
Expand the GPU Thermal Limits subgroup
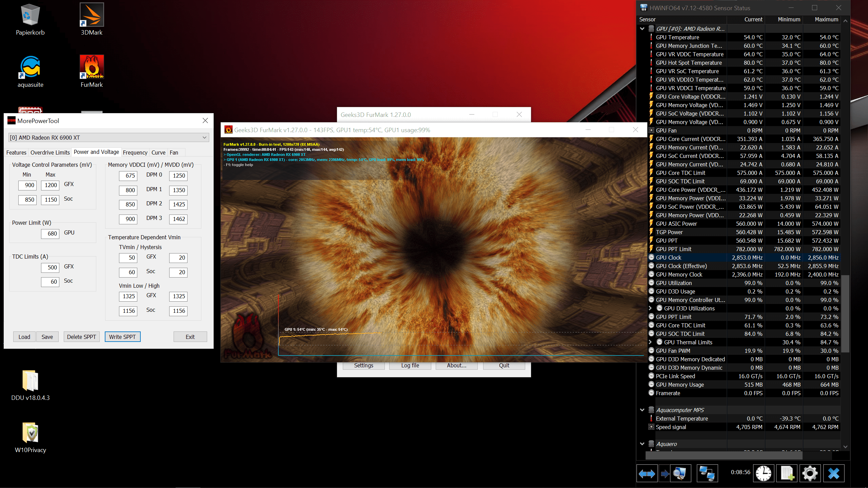(x=650, y=342)
